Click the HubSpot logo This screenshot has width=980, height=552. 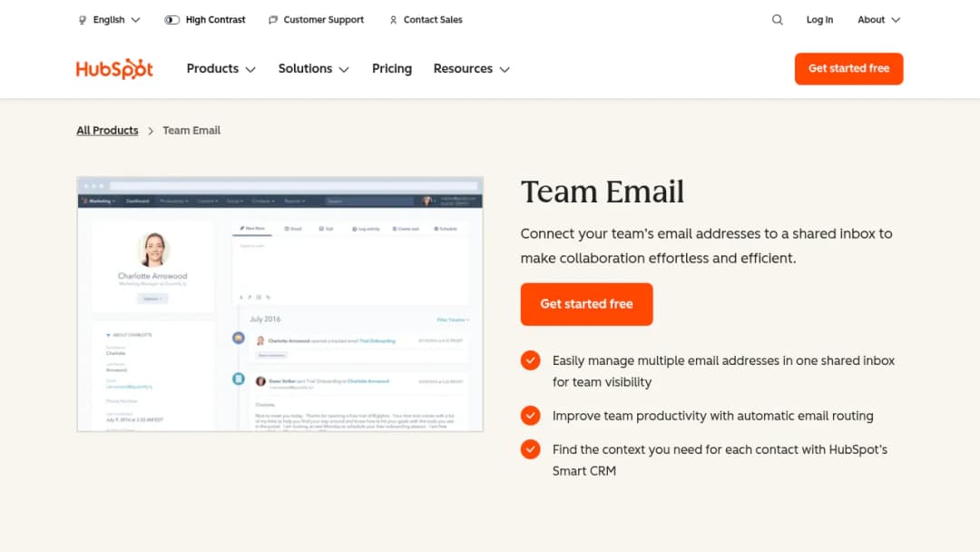pyautogui.click(x=114, y=69)
